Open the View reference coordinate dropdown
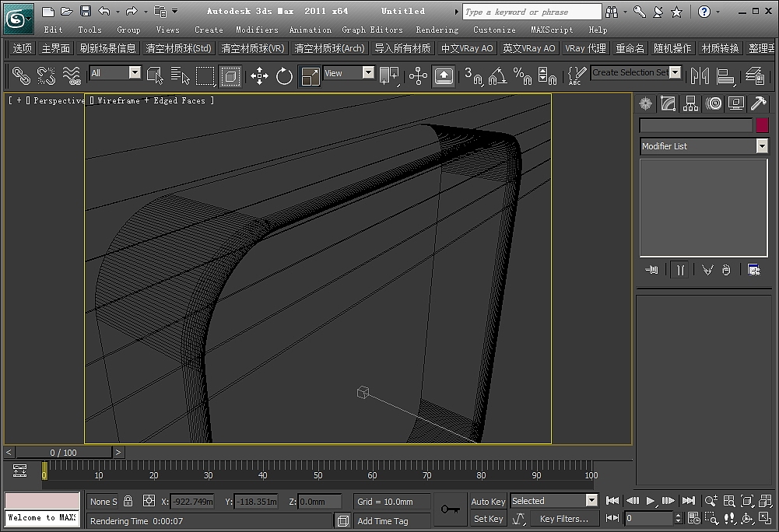 coord(368,73)
